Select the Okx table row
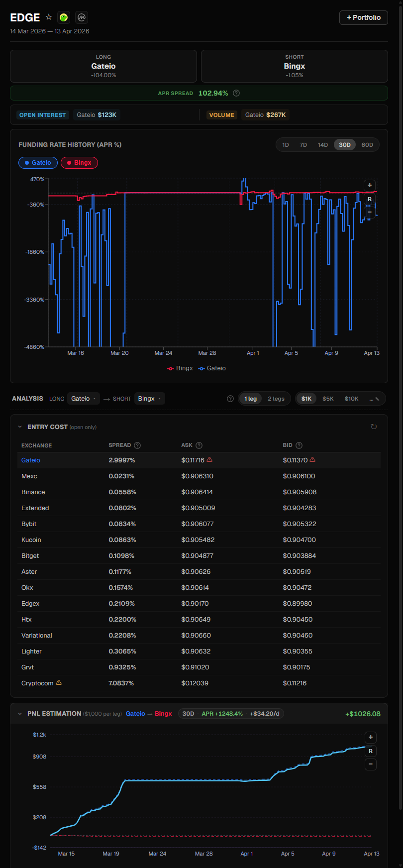Viewport: 403px width, 868px height. (x=199, y=588)
